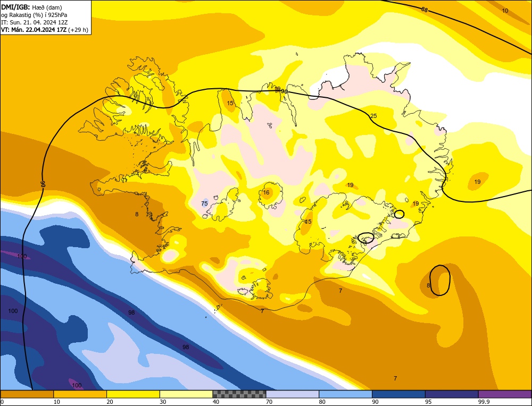Click the legend tick label "20"
532x406 pixels.
coord(110,402)
